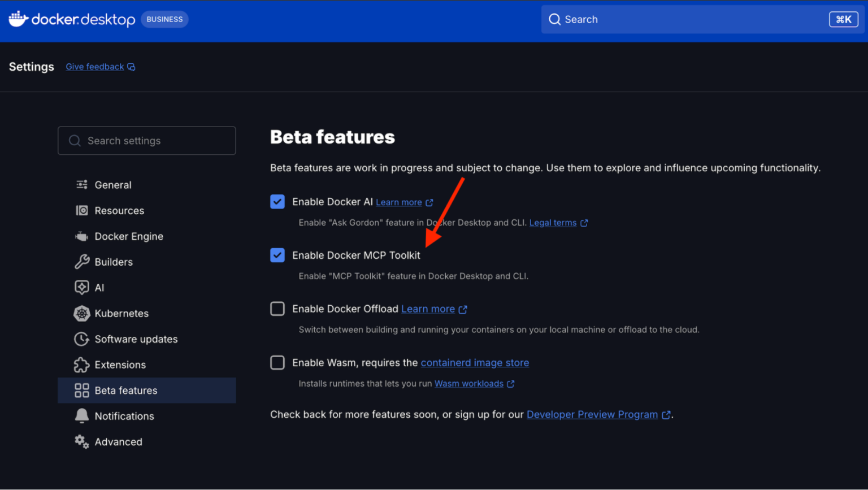868x490 pixels.
Task: Open the General settings section icon
Action: tap(82, 184)
